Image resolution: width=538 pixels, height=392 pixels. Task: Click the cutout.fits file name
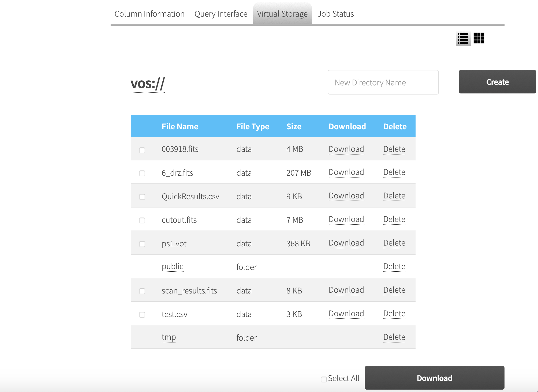179,220
